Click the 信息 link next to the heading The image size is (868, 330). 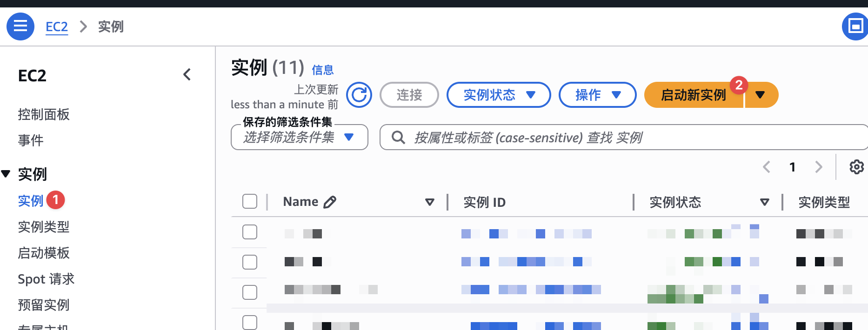(x=323, y=70)
